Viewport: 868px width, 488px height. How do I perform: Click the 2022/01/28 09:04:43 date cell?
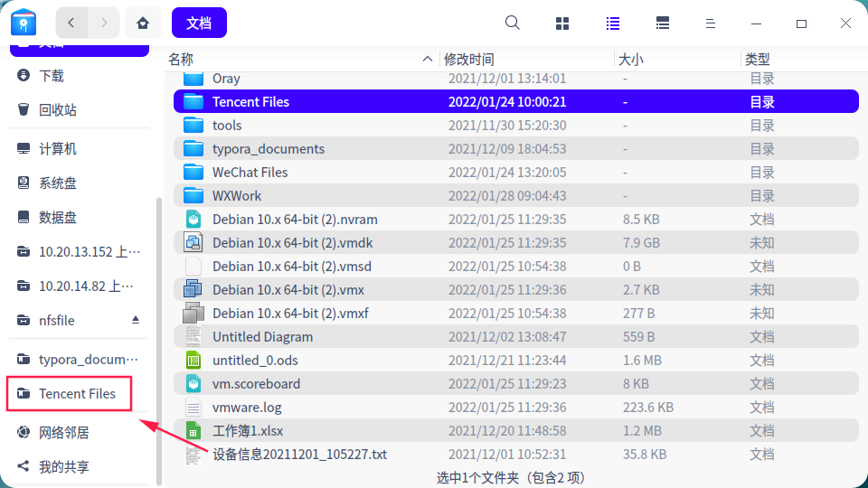[x=507, y=196]
